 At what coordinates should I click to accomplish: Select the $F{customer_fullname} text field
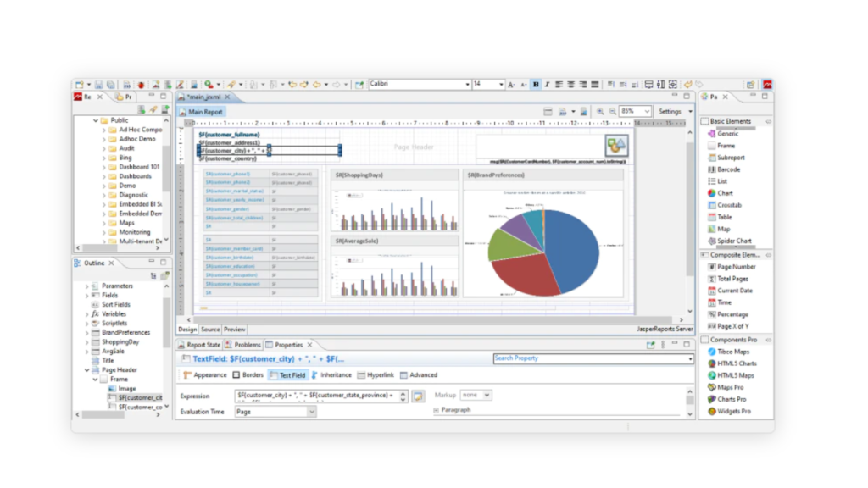(x=229, y=135)
